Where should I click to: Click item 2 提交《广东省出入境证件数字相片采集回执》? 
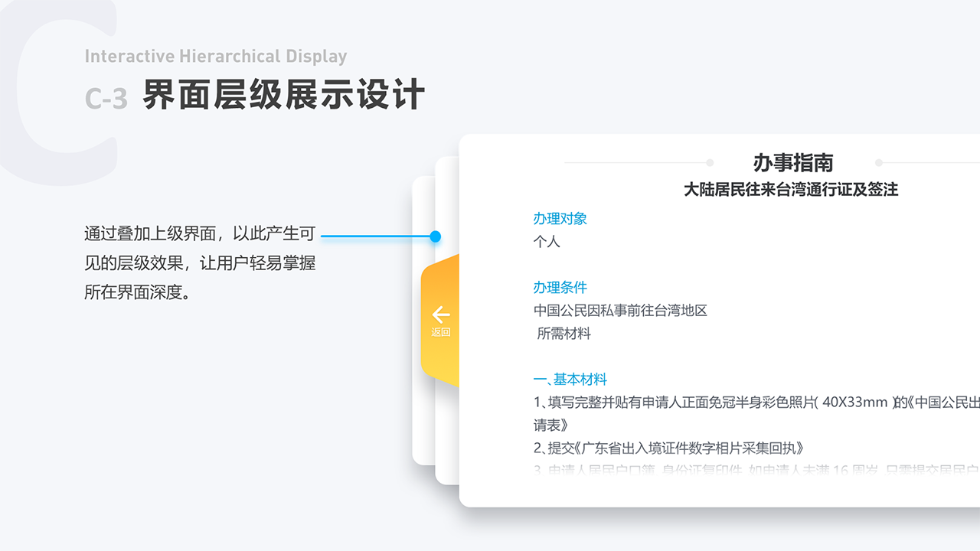668,448
